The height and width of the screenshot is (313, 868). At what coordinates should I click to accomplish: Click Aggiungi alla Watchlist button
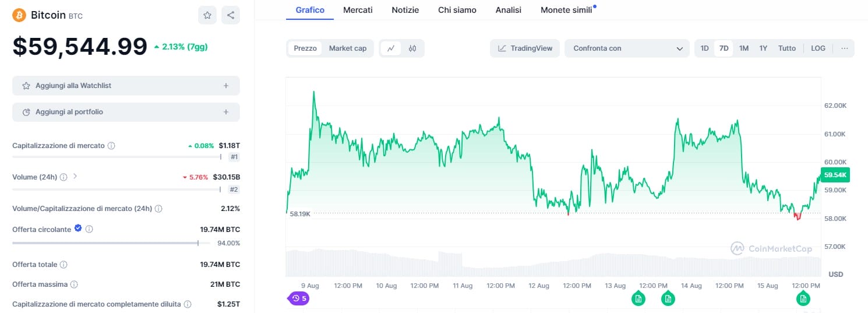[x=126, y=86]
